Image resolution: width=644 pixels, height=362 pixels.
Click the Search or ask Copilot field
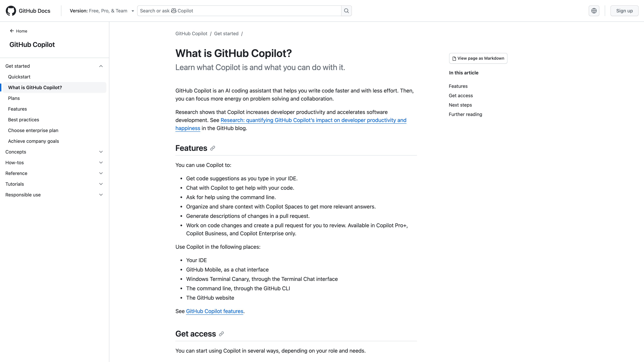click(239, 11)
